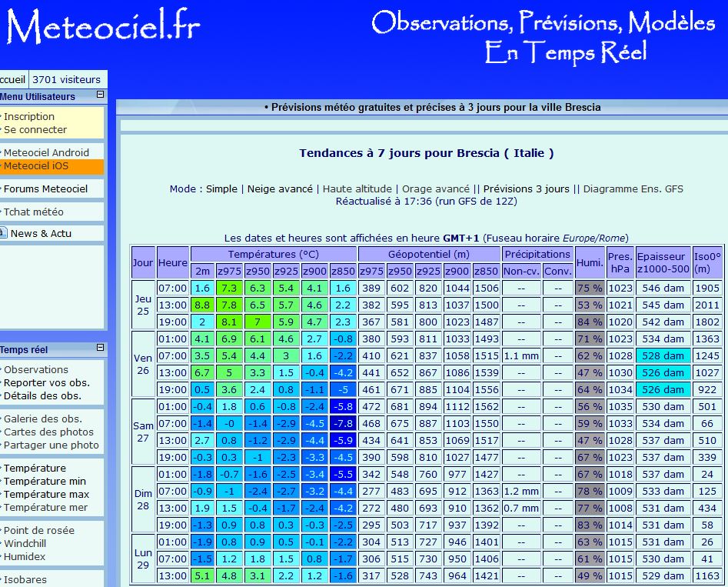Select Partager une photo

(x=51, y=445)
